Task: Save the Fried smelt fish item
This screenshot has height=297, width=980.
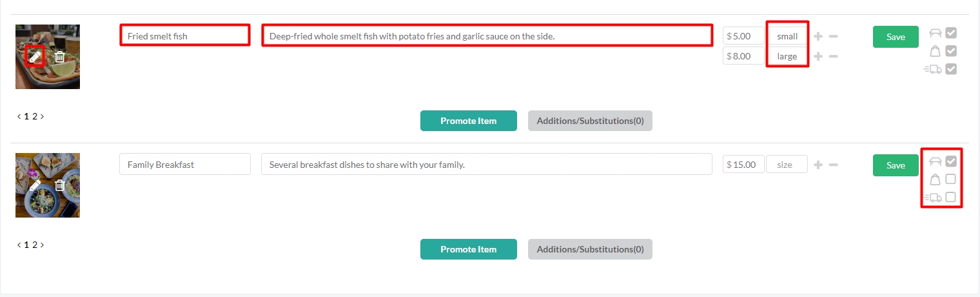Action: coord(896,37)
